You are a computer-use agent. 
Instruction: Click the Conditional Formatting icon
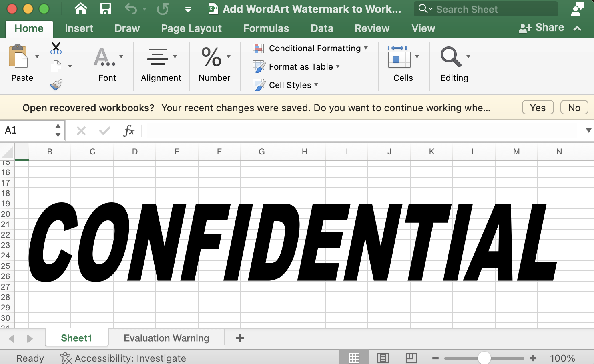point(257,48)
